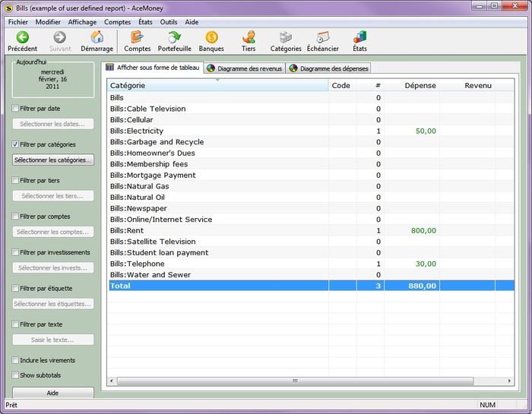Click Sélectionner les catégories button
532x414 pixels.
click(53, 160)
